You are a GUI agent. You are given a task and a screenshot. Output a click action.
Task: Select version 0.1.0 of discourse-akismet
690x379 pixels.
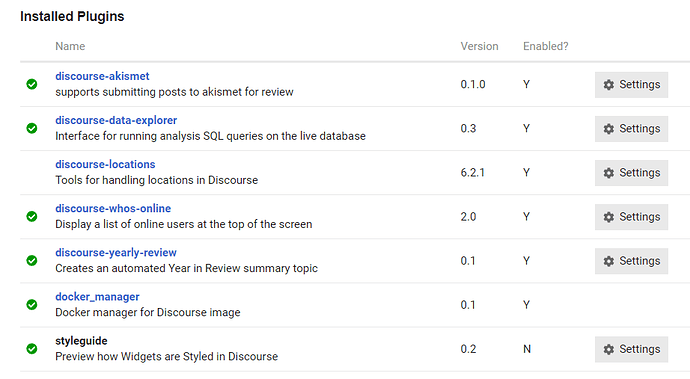click(x=473, y=85)
